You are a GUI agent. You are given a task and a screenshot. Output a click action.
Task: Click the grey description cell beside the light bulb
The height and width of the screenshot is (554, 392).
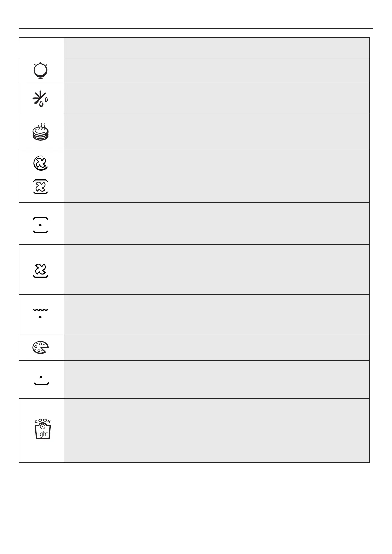click(216, 70)
